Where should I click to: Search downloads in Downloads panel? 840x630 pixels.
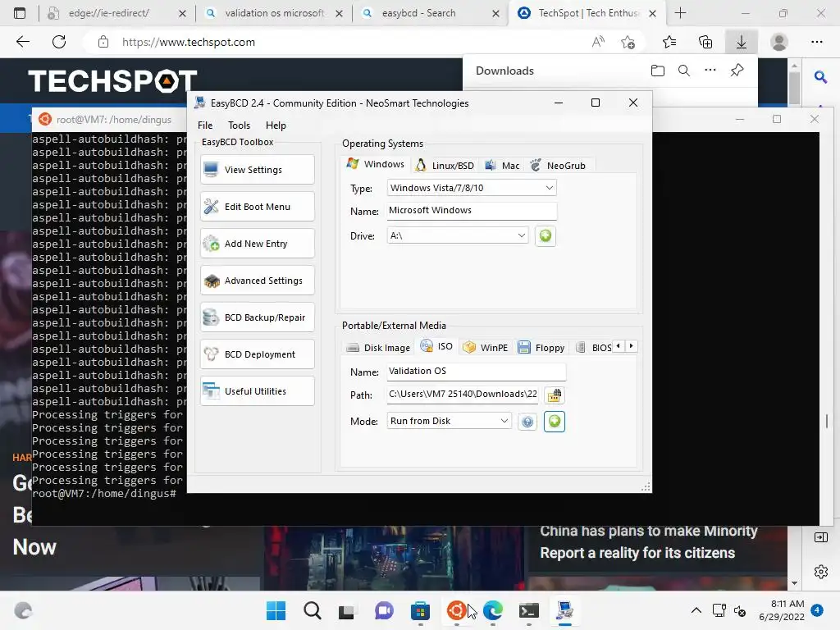(x=684, y=71)
